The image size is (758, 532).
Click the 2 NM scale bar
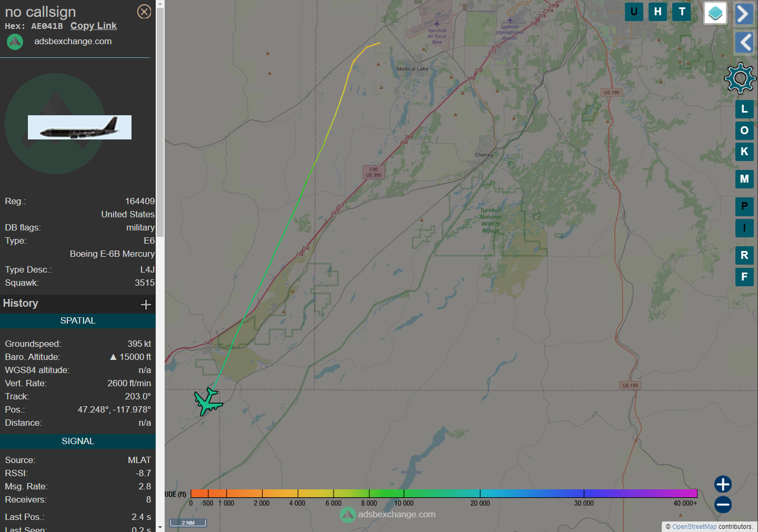click(x=188, y=523)
